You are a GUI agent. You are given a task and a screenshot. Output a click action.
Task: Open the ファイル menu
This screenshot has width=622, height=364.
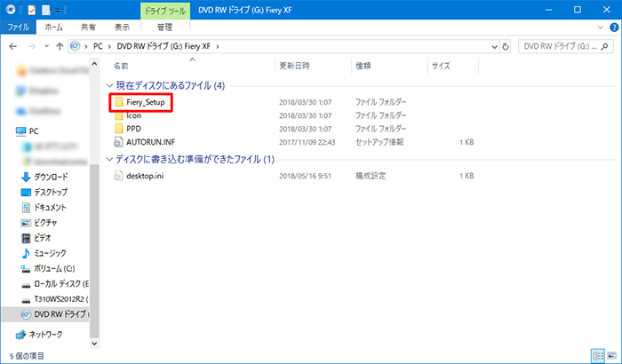point(19,27)
